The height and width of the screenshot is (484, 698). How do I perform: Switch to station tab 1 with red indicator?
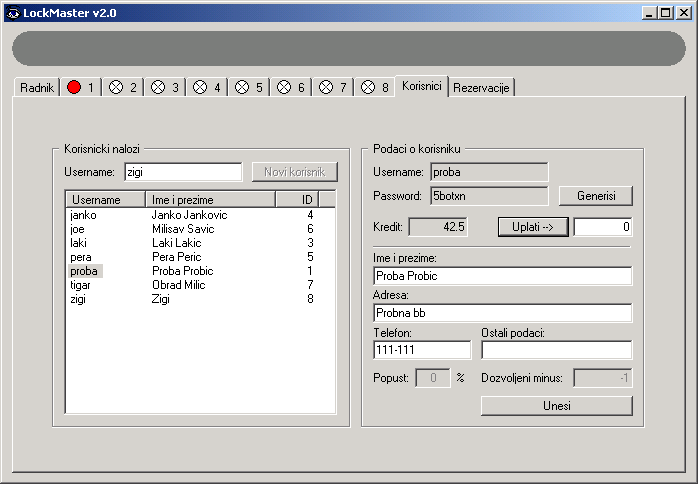[81, 87]
